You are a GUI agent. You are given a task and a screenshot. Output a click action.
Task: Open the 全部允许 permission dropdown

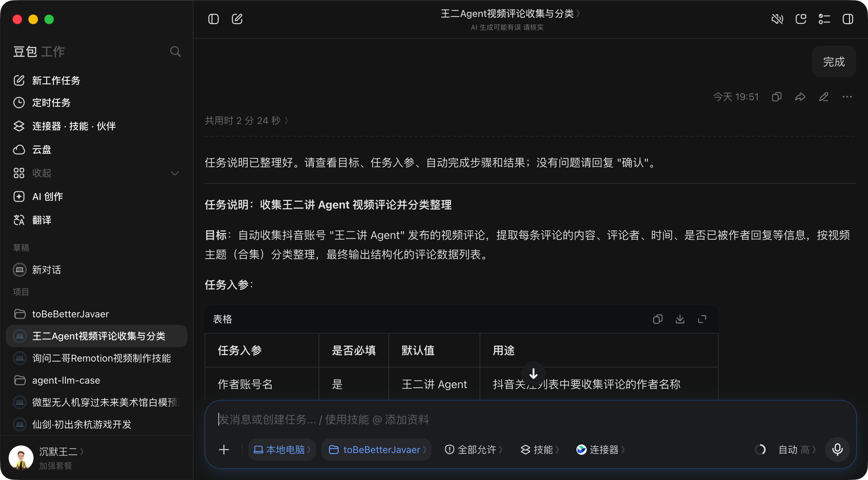[x=473, y=450]
